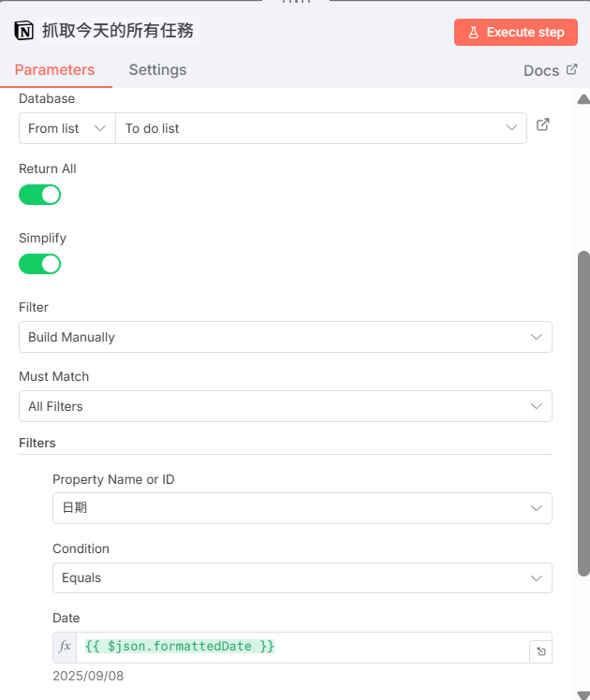Screen dimensions: 590x700
Task: Disable the Simplify toggle
Action: click(40, 264)
